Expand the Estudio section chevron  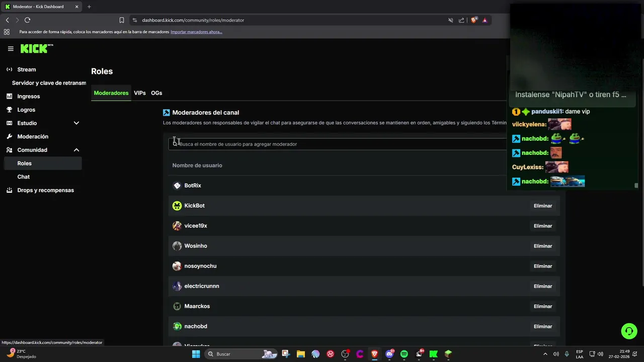coord(76,123)
